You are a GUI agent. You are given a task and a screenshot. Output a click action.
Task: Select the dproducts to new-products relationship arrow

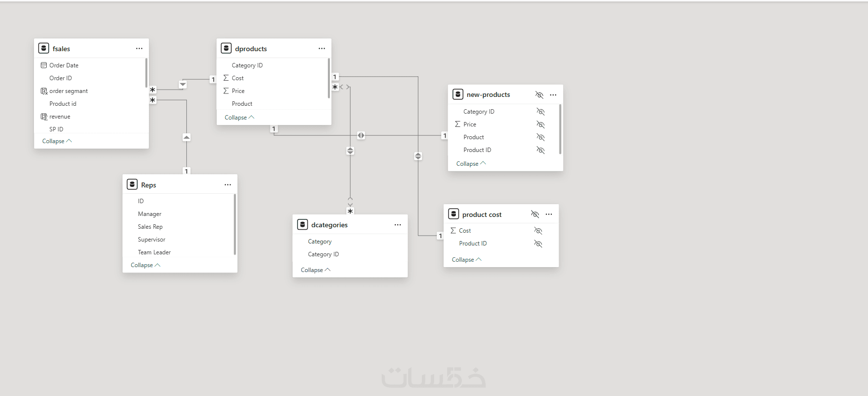361,135
